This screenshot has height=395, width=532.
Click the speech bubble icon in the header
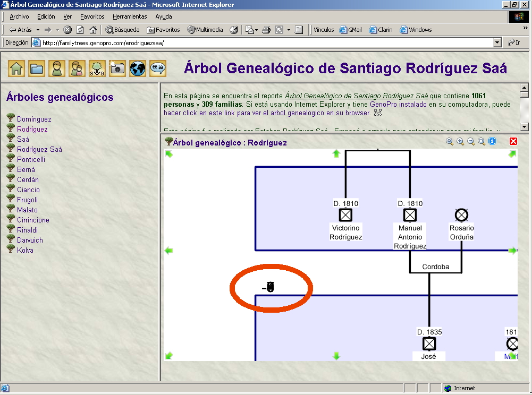point(158,68)
